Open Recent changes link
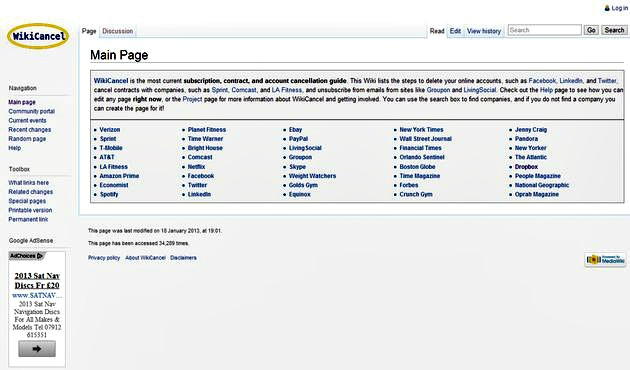This screenshot has width=630, height=370. coord(30,130)
